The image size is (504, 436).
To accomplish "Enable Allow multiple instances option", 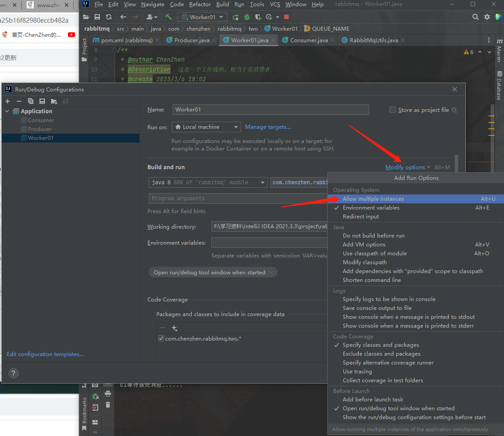I will 416,199.
